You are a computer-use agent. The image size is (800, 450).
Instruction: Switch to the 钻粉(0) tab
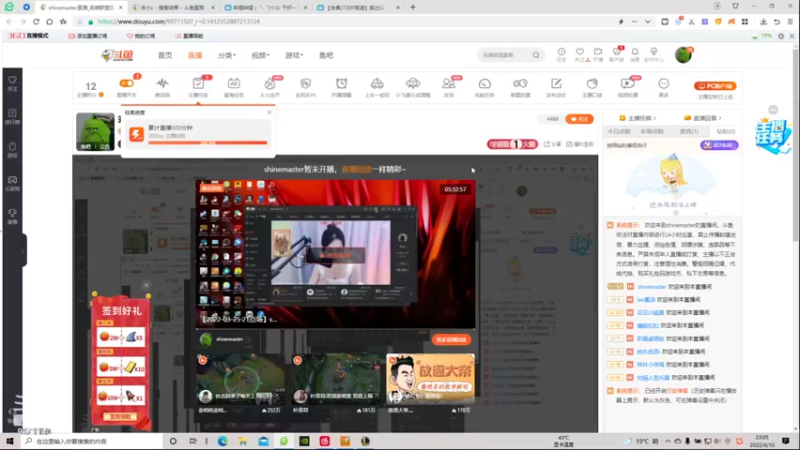pos(726,132)
